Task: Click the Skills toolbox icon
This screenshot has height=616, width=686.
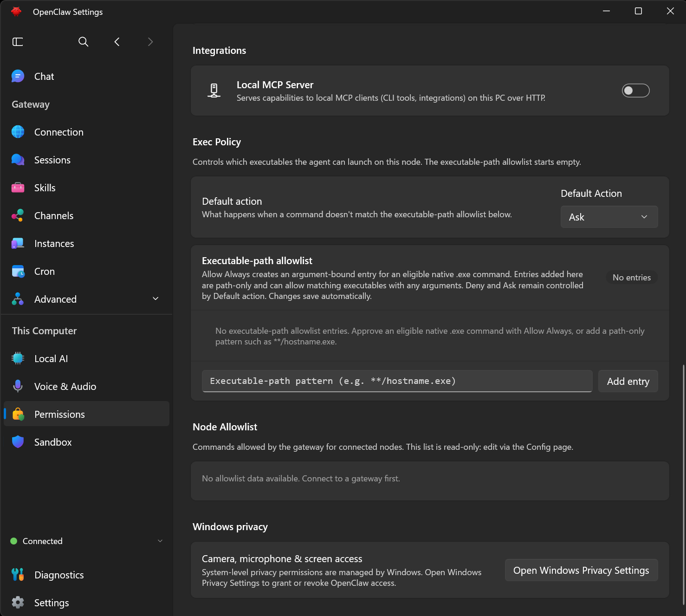Action: pyautogui.click(x=18, y=188)
